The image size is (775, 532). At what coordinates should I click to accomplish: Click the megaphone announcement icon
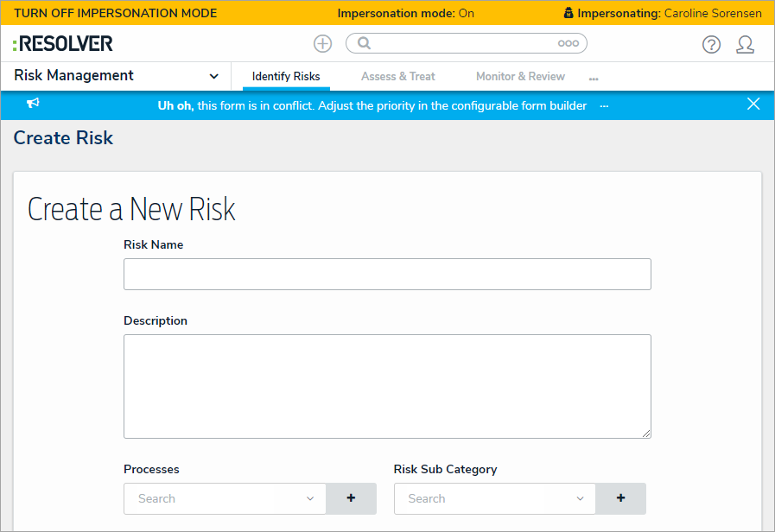click(33, 104)
